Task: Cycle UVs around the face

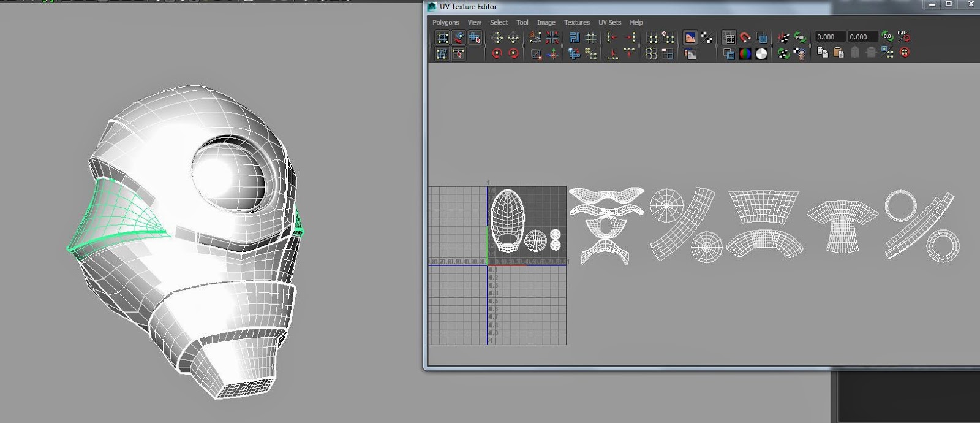Action: click(905, 53)
